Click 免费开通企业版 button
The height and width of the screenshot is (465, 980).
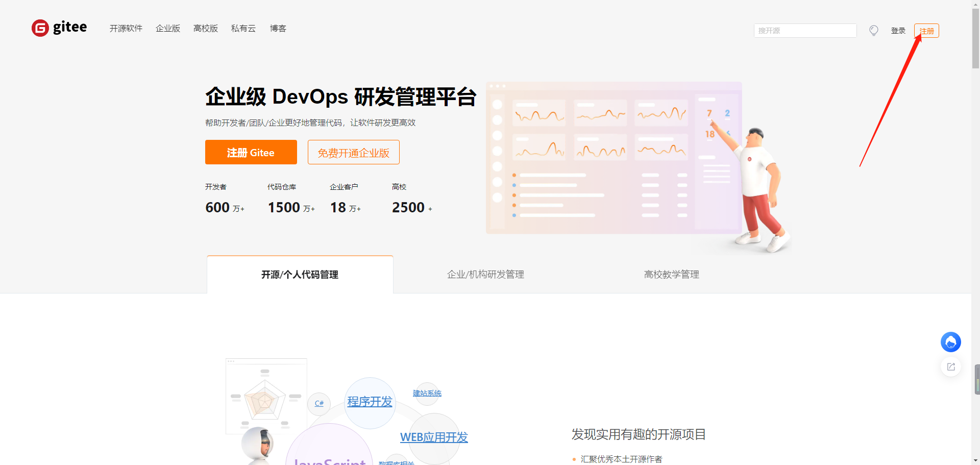point(354,152)
